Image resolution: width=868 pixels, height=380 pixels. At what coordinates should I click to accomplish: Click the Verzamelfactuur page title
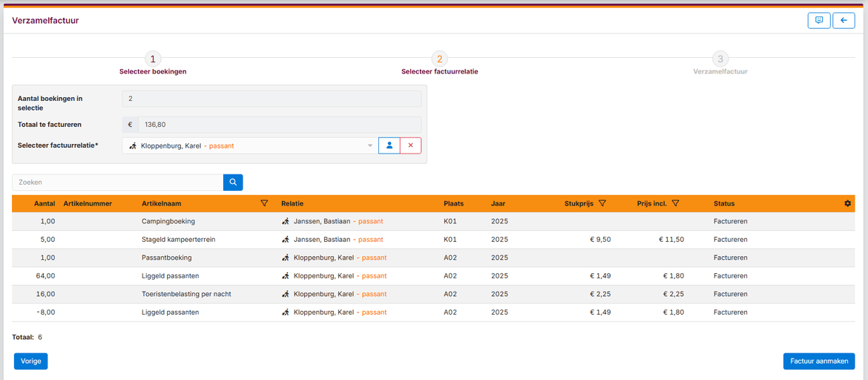(45, 21)
